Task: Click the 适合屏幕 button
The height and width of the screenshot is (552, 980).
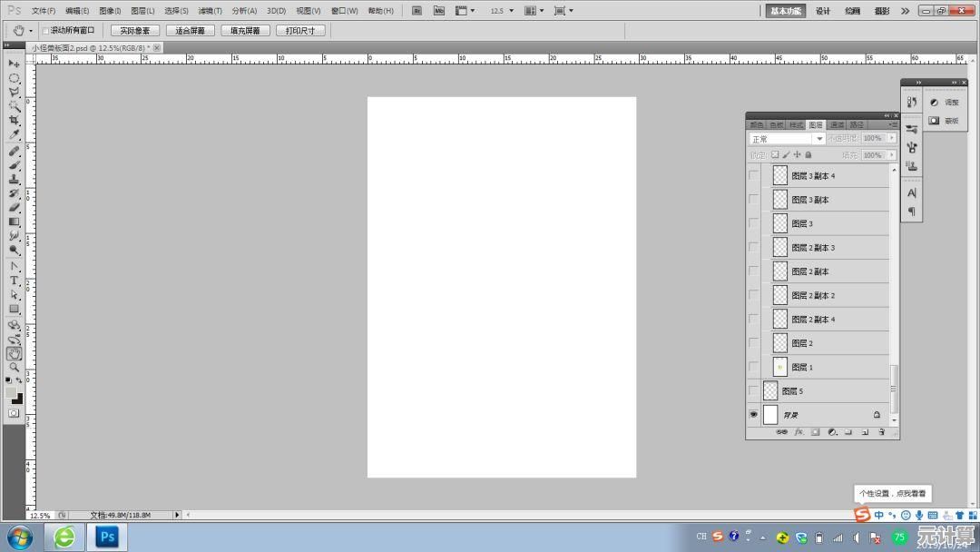Action: click(x=190, y=31)
